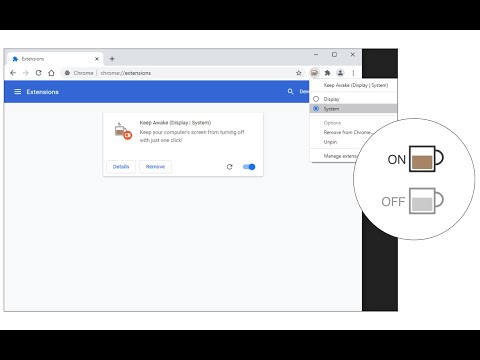
Task: Select the Display radio option
Action: [x=316, y=99]
